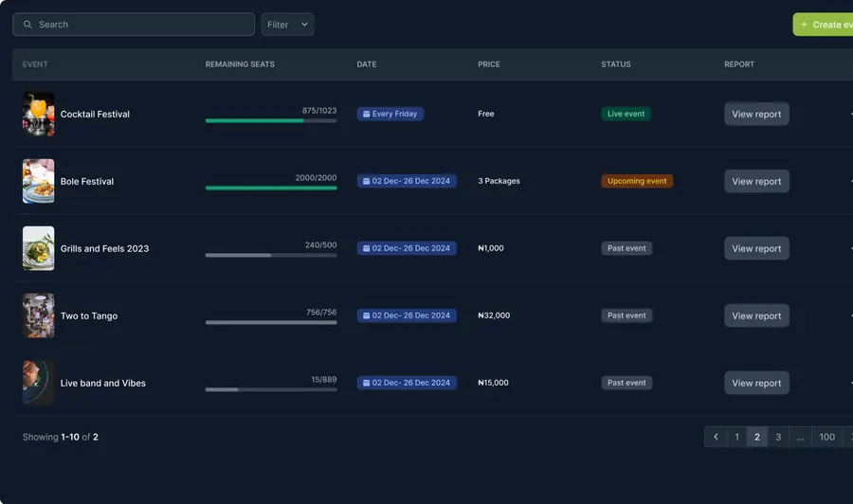
Task: Select the Grills and Feels 2023 name
Action: 104,248
